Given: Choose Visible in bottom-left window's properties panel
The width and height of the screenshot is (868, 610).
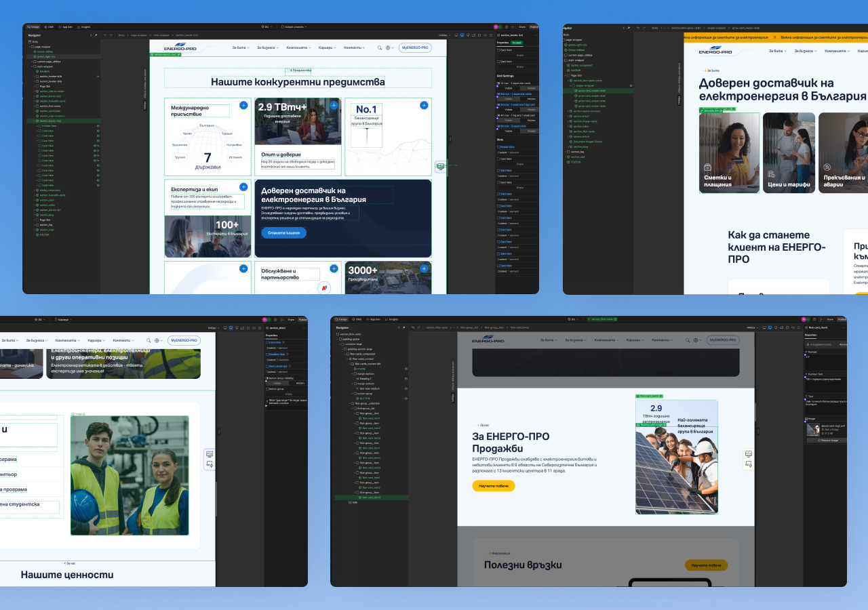Looking at the screenshot, I should (277, 384).
